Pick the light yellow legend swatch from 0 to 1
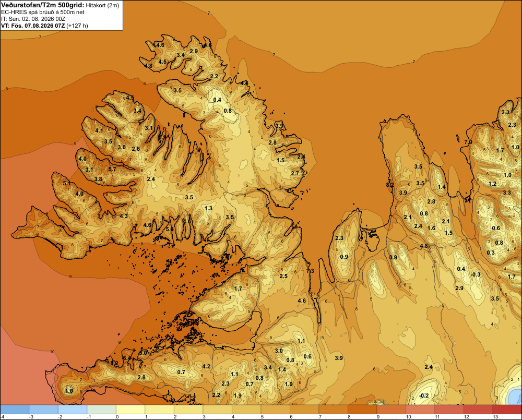Image resolution: width=522 pixels, height=420 pixels. [x=130, y=410]
